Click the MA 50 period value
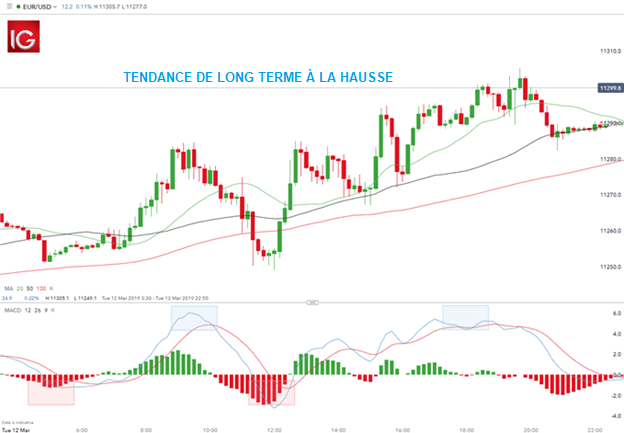 coord(29,288)
